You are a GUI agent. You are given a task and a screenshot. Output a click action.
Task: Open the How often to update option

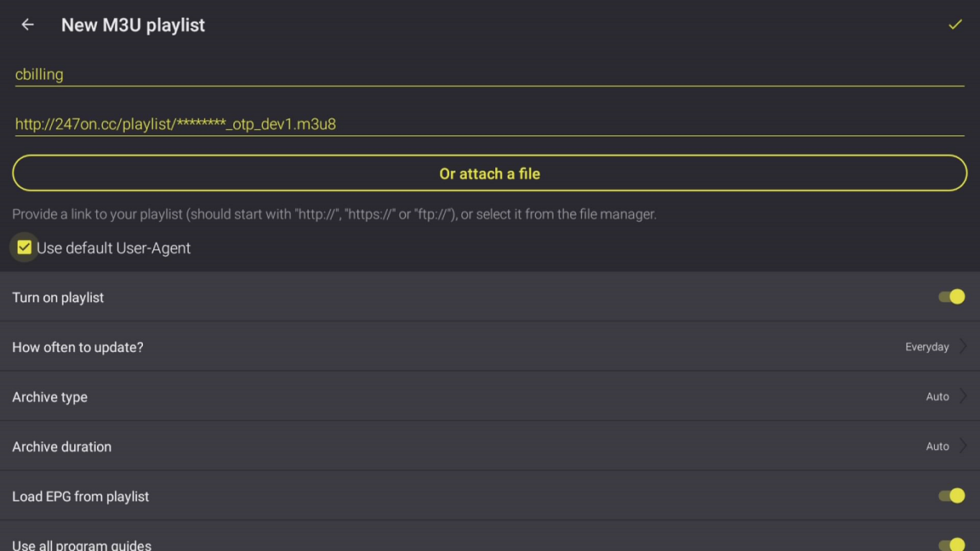click(x=77, y=347)
